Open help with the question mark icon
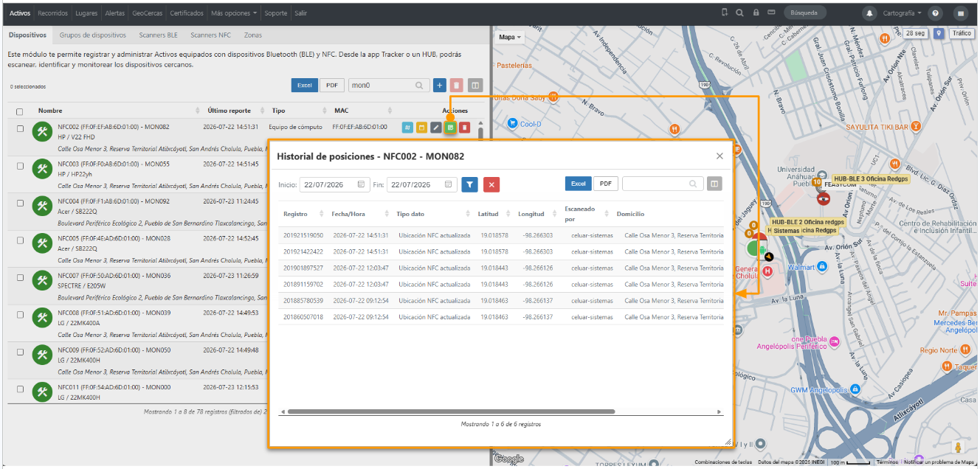Screen dimensions: 980x469 click(936, 13)
